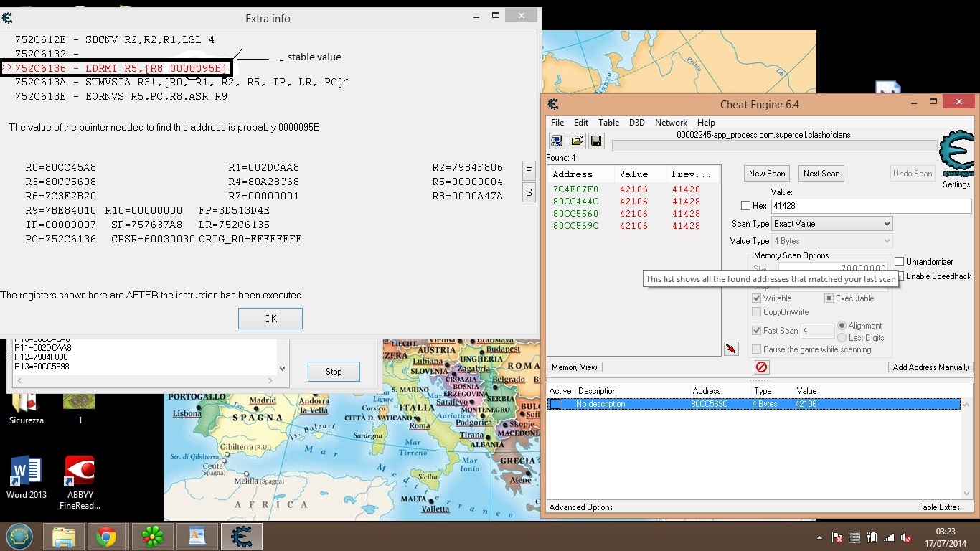This screenshot has height=551, width=980.
Task: Click the red arrow add-to-list icon
Action: click(x=730, y=349)
